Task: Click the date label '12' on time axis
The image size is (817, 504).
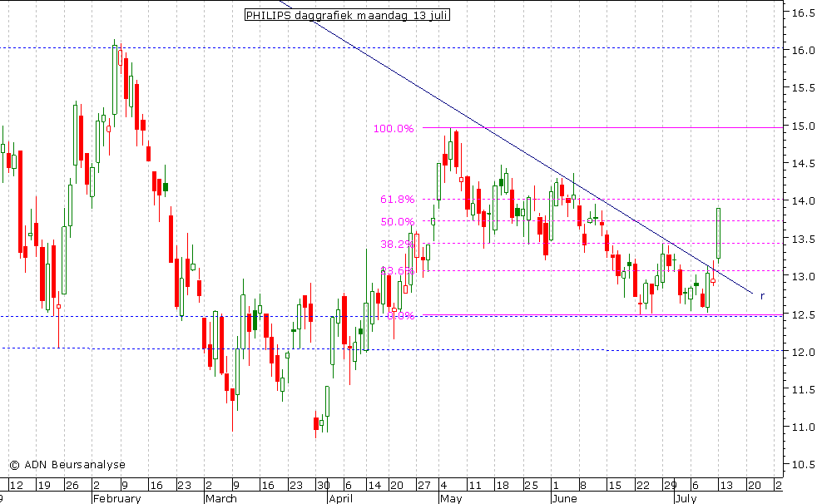Action: coord(17,486)
